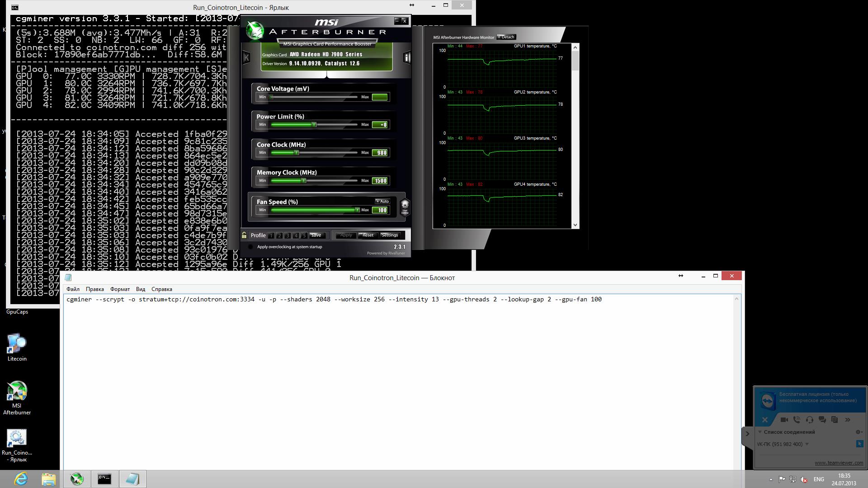Launch the MSI Afterburner desktop shortcut
Screen dimensions: 868x488
(x=17, y=398)
